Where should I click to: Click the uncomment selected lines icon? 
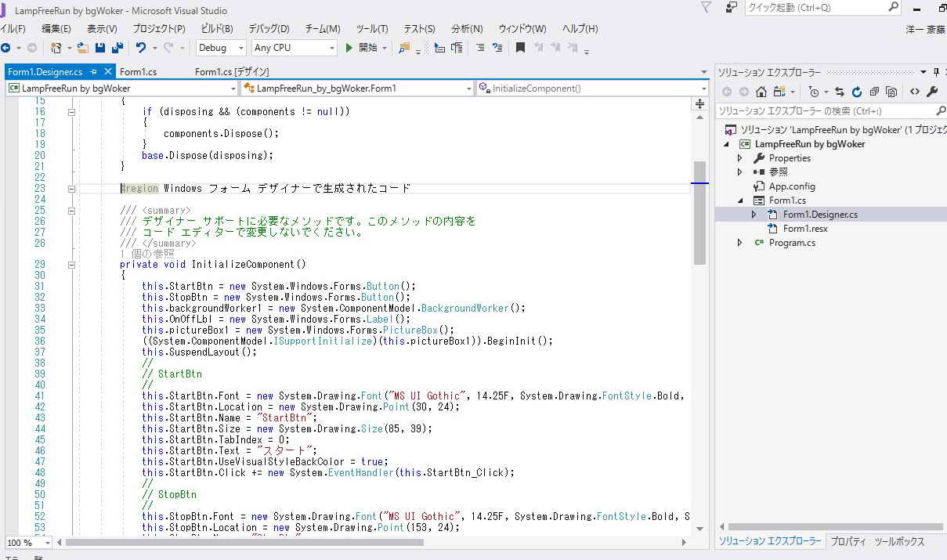pyautogui.click(x=497, y=48)
